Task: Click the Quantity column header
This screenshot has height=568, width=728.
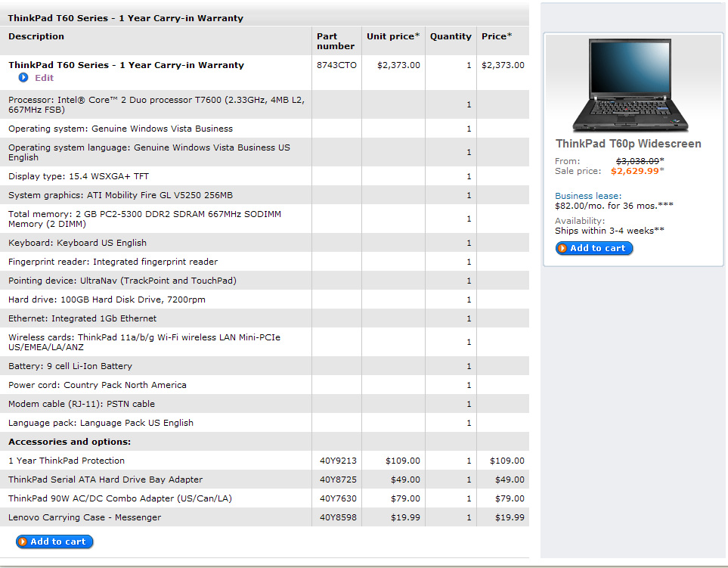Action: 451,36
